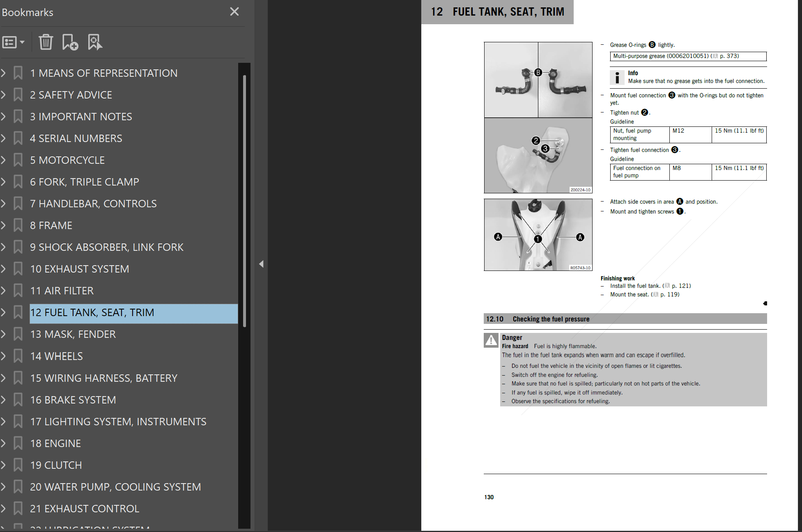Click bookmark icon beside 10 EXHAUST SYSTEM
802x532 pixels.
coord(18,269)
